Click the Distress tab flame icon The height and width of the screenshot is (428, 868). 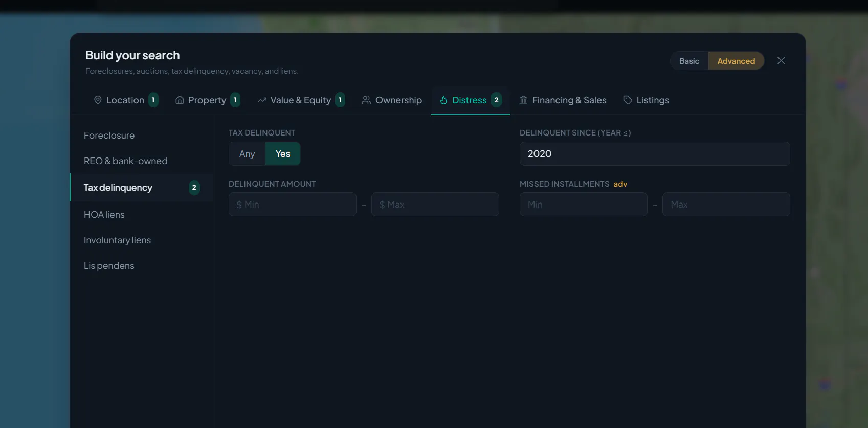(443, 100)
